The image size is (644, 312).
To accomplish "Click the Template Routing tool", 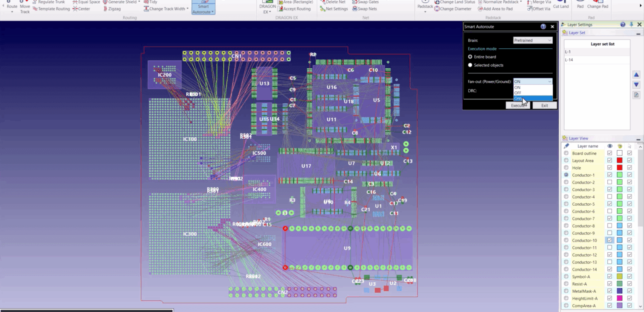I will (x=51, y=9).
